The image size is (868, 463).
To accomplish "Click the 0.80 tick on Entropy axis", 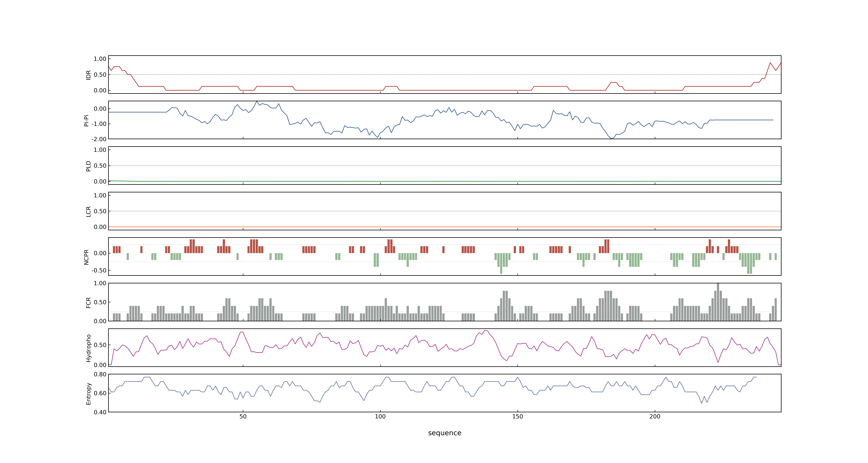I will coord(100,374).
